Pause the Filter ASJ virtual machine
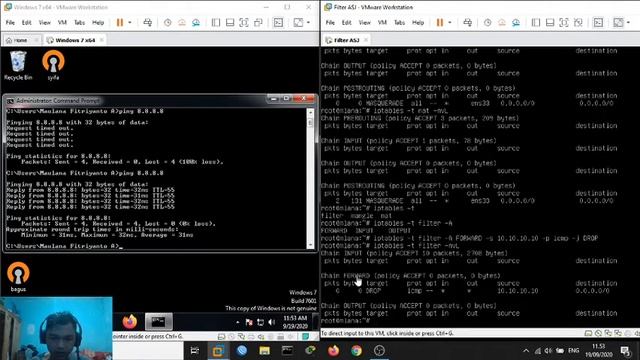This screenshot has height=360, width=640. click(x=440, y=22)
